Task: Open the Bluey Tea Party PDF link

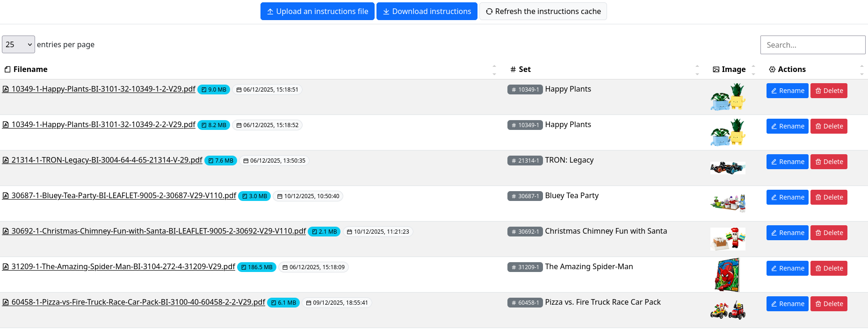Action: (x=123, y=196)
